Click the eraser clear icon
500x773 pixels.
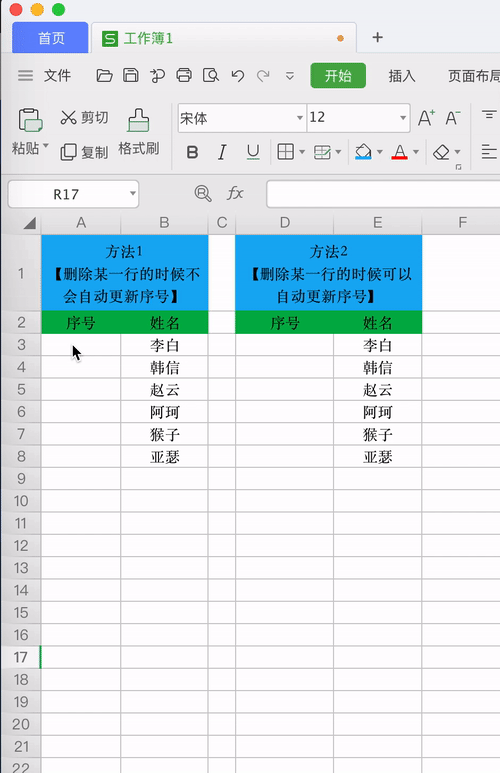coord(441,152)
